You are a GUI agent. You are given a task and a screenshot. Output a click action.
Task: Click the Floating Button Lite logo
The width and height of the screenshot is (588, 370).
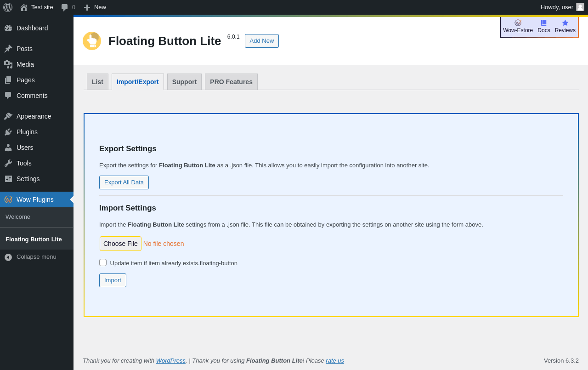click(92, 41)
